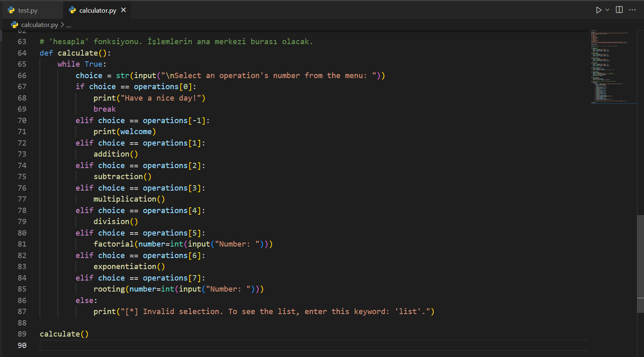Open the calculator.py breadcrumb item
The height and width of the screenshot is (357, 644).
[39, 25]
